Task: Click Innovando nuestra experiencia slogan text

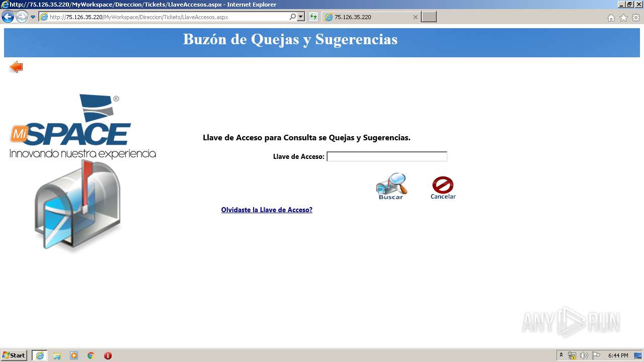Action: (x=83, y=154)
